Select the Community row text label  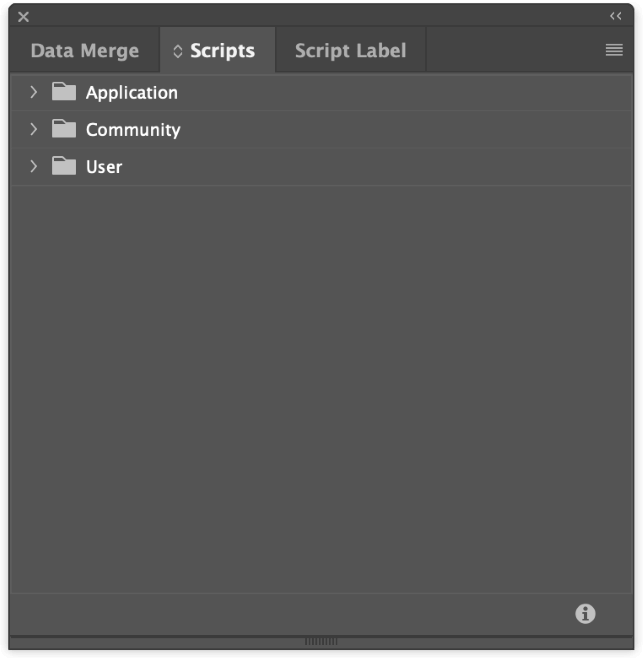(x=133, y=130)
